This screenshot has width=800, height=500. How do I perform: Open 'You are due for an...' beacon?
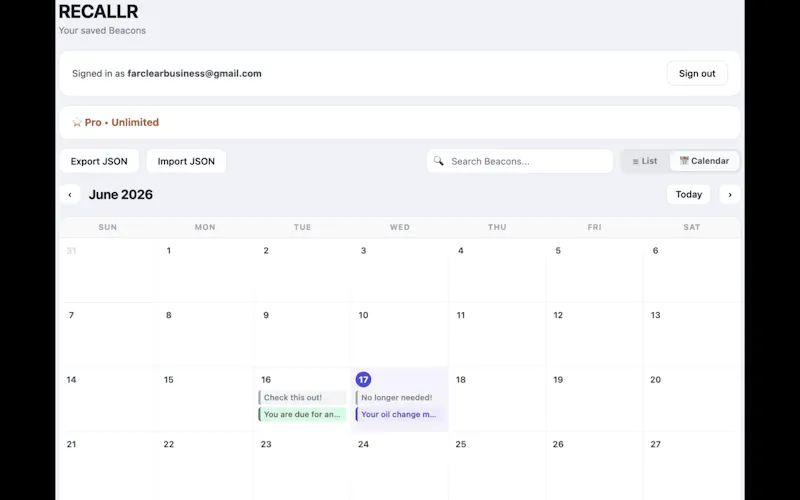click(302, 414)
